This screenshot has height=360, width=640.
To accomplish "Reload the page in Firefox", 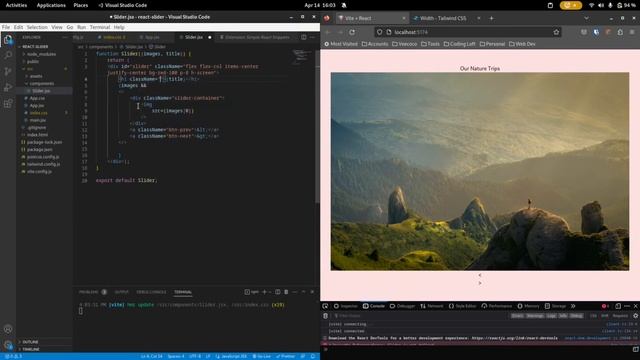I will (x=352, y=32).
